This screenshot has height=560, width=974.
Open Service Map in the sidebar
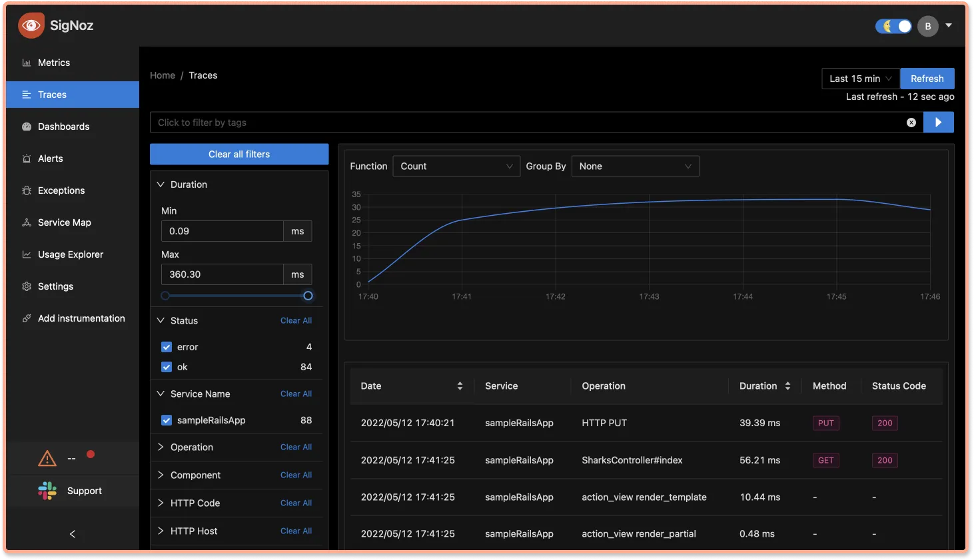72,222
